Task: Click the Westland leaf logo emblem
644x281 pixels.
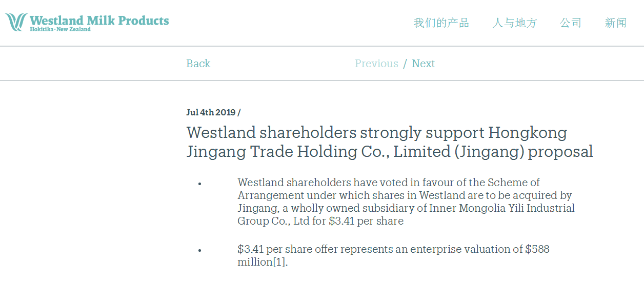Action: click(16, 22)
